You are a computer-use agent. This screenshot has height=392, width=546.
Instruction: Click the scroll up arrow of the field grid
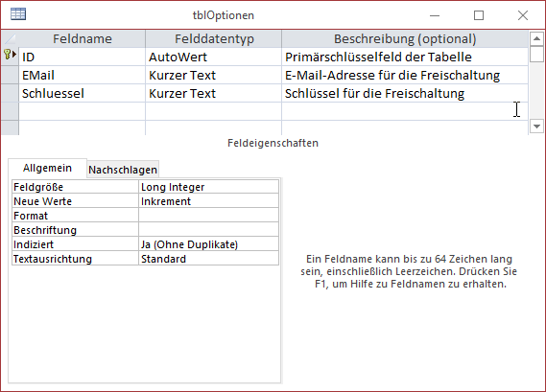coord(536,38)
